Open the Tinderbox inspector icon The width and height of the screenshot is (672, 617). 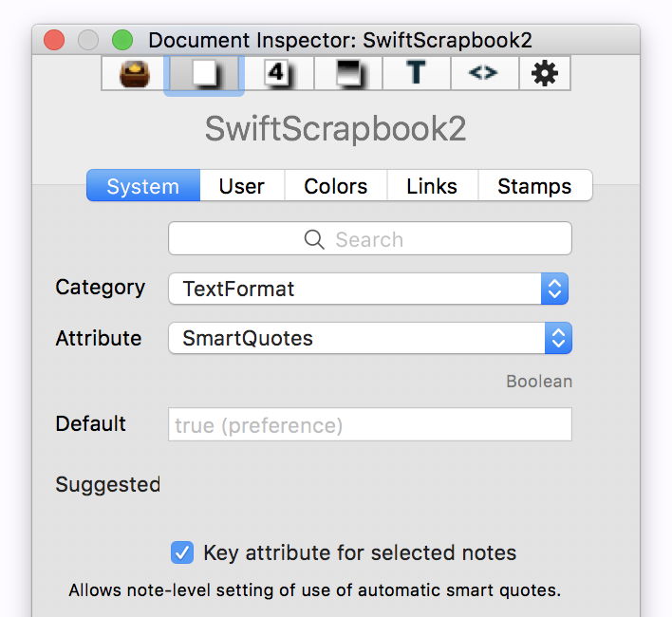(x=135, y=73)
